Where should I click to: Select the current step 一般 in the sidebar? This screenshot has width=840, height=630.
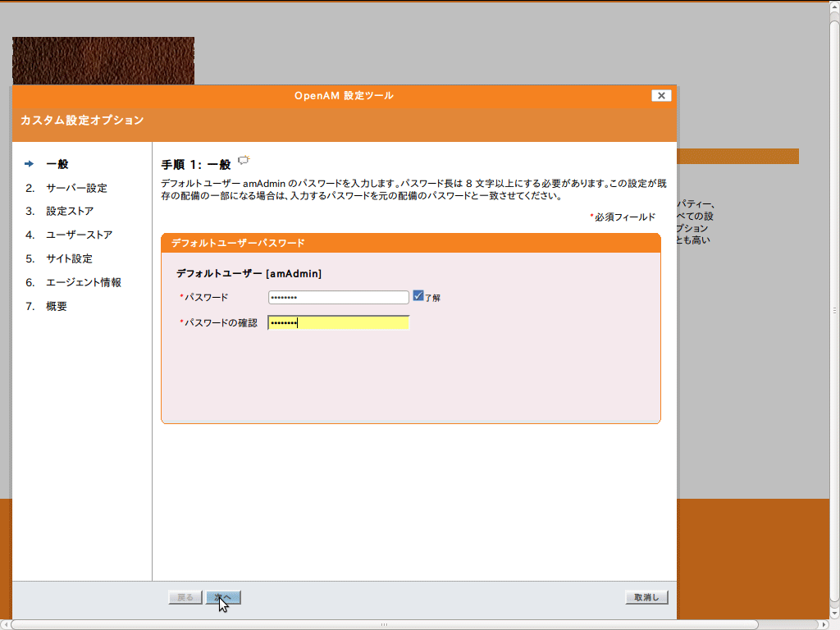point(57,164)
